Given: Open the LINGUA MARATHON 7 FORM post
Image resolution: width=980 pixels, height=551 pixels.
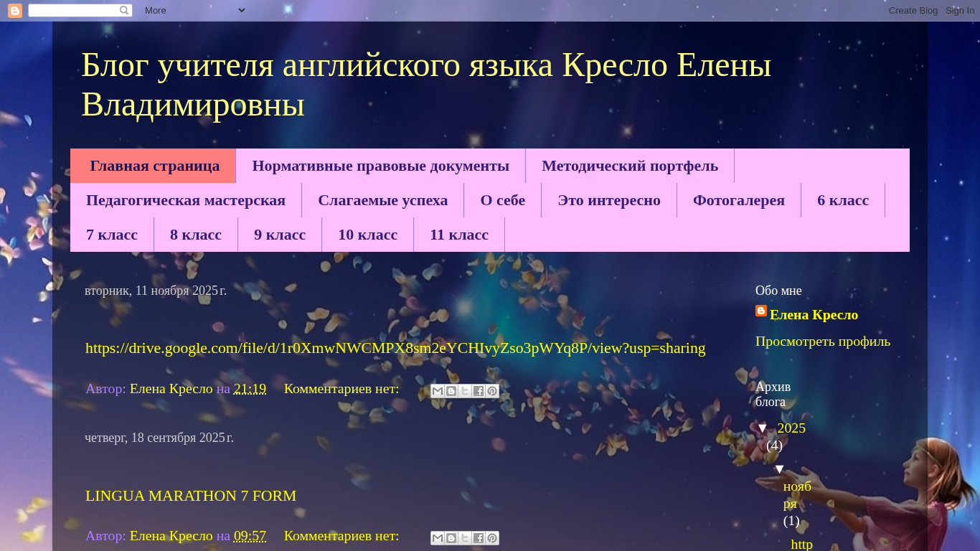Looking at the screenshot, I should click(x=191, y=496).
